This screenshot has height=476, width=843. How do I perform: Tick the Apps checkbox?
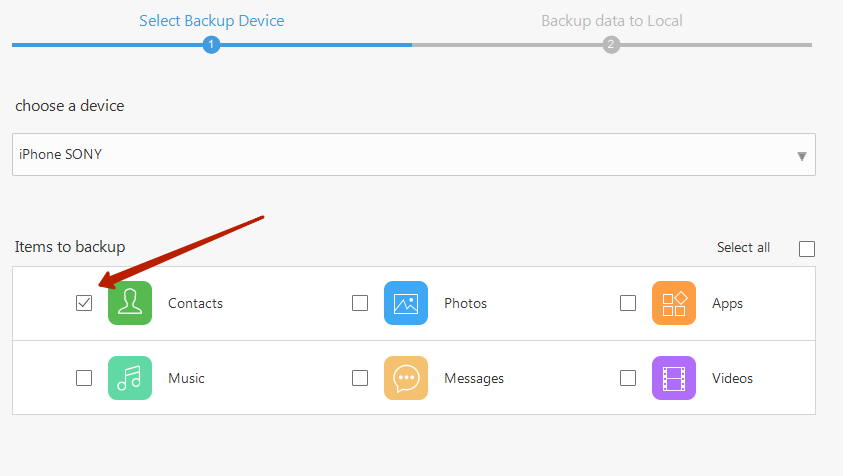coord(628,303)
